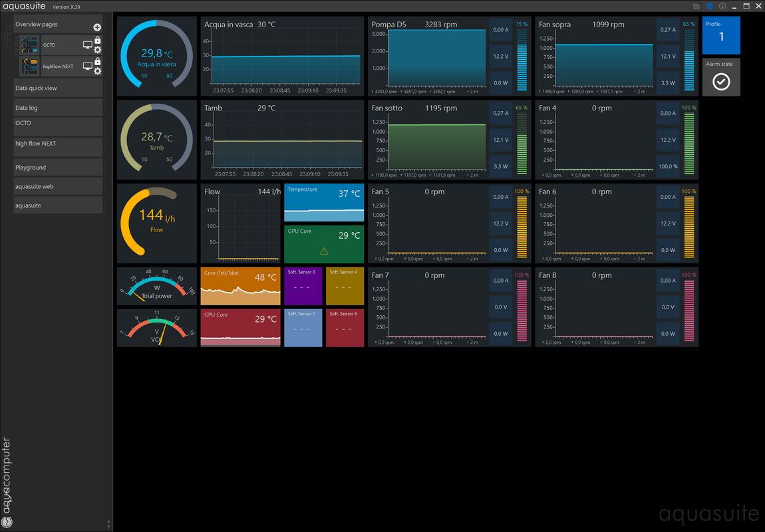Click the warning triangle on GPU Core tile
The height and width of the screenshot is (532, 765).
tap(324, 251)
